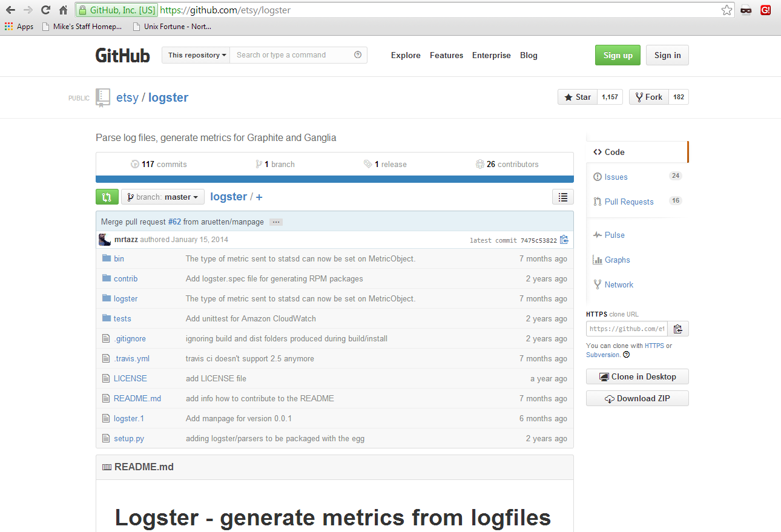781x532 pixels.
Task: Open the README.md file link
Action: [x=137, y=398]
